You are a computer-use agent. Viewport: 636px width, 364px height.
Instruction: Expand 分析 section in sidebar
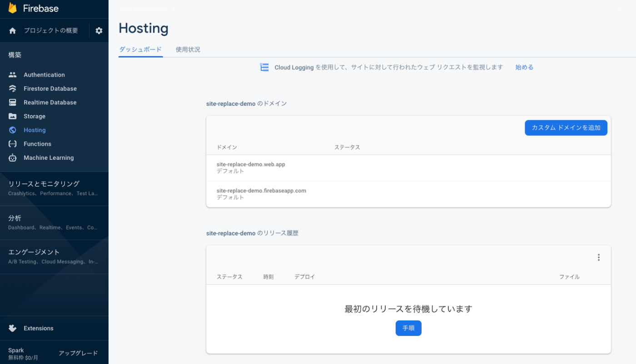(x=54, y=223)
